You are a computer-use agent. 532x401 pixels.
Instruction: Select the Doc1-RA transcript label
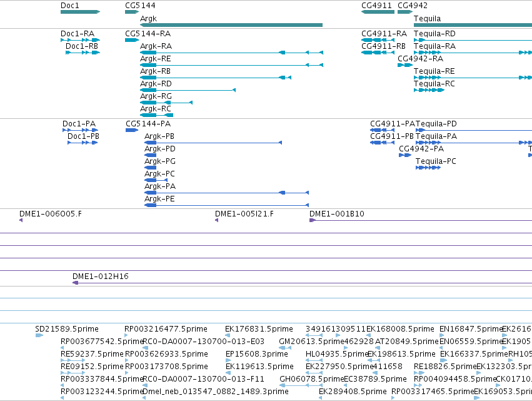[x=78, y=34]
